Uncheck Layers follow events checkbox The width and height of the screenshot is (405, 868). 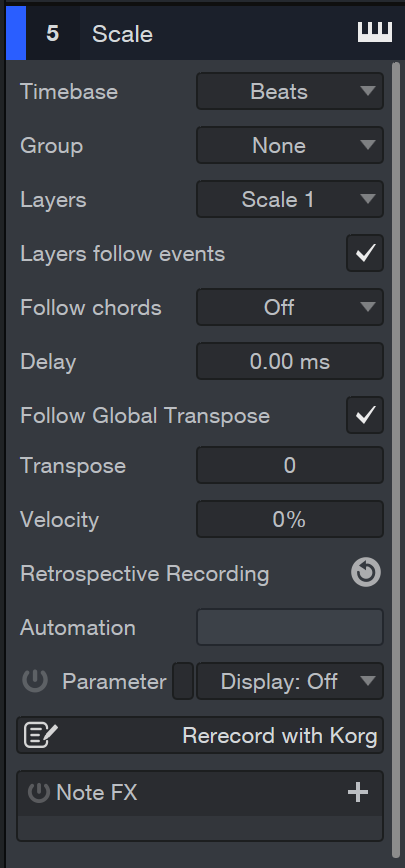[x=365, y=253]
